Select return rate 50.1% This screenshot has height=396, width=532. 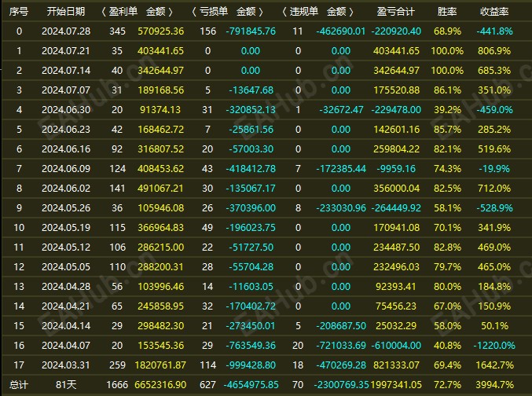click(x=495, y=326)
